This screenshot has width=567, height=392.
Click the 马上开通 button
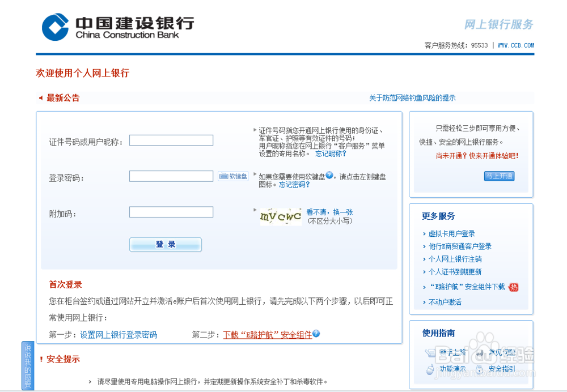pos(500,176)
